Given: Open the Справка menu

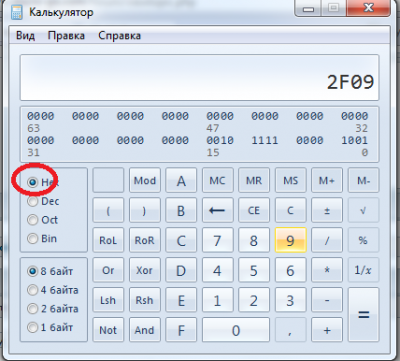Looking at the screenshot, I should (119, 36).
